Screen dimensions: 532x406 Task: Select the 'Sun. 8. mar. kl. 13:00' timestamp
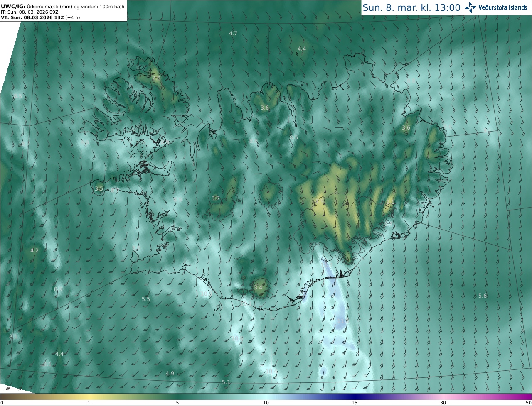(x=411, y=7)
